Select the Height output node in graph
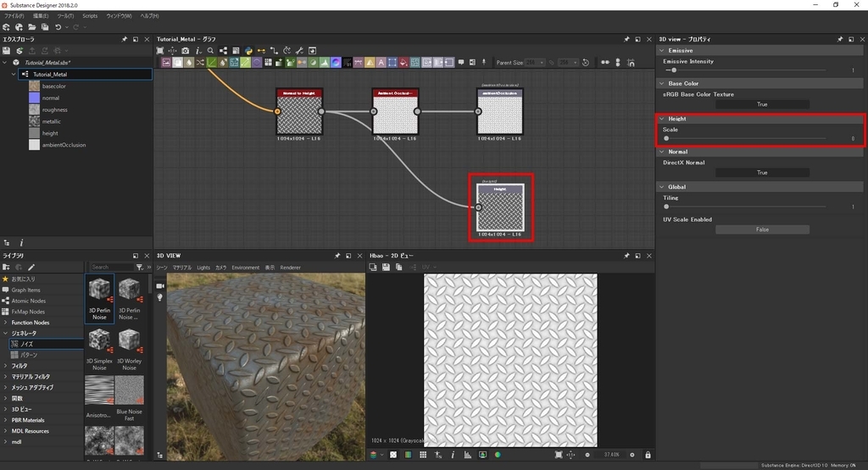 point(500,207)
